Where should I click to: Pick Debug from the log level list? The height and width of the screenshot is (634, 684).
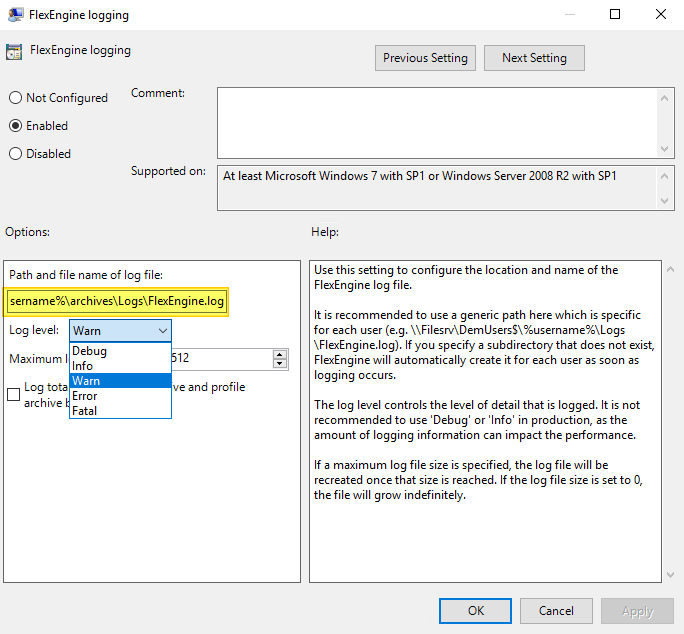[x=90, y=351]
